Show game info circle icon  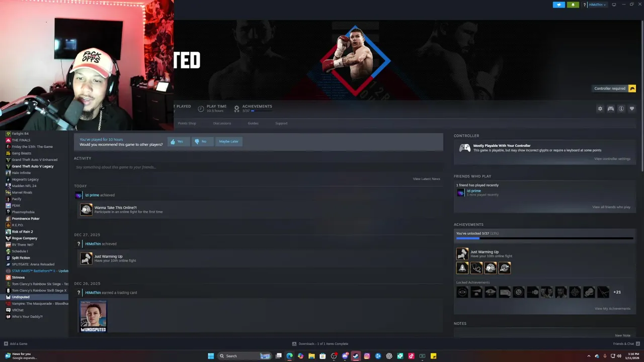(621, 109)
